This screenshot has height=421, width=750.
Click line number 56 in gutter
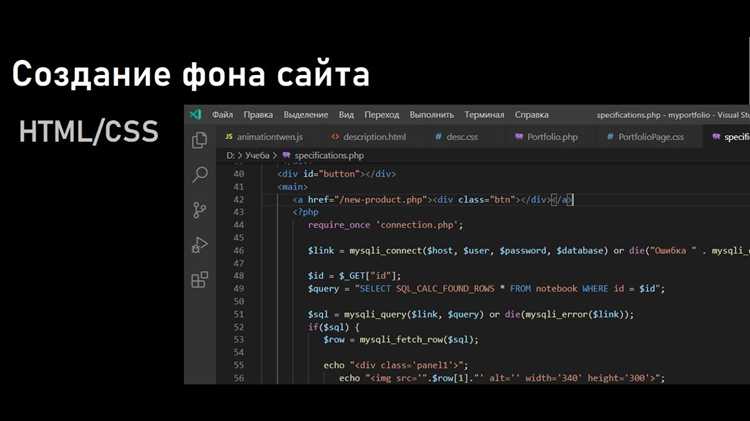pos(239,378)
